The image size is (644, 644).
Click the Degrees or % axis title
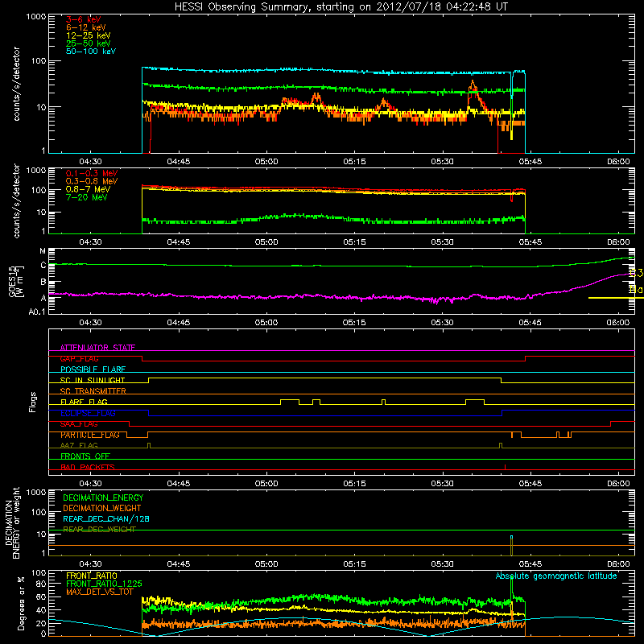tap(21, 603)
